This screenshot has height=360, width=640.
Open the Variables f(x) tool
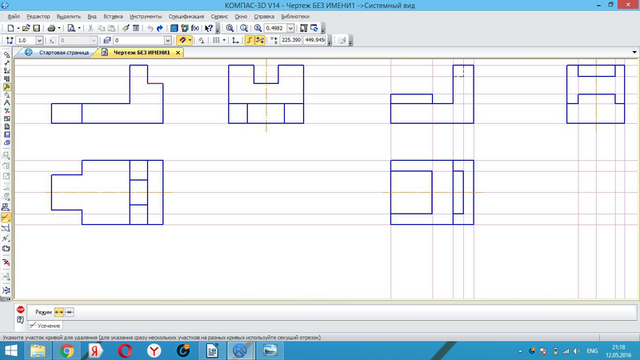click(x=195, y=28)
